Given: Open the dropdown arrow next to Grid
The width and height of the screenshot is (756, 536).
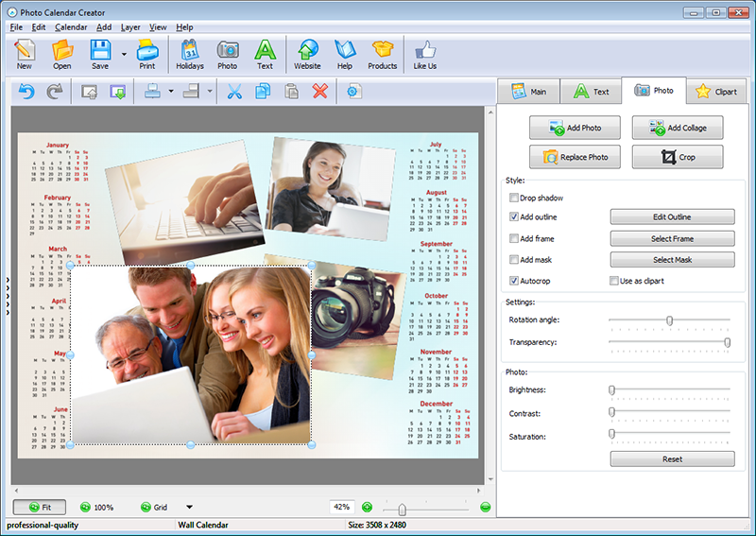Looking at the screenshot, I should pyautogui.click(x=190, y=507).
